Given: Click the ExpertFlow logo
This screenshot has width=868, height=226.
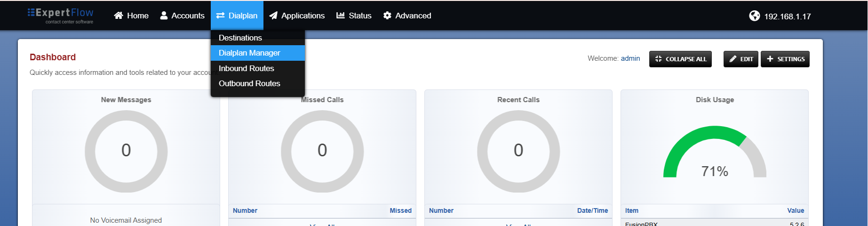Looking at the screenshot, I should [x=60, y=16].
